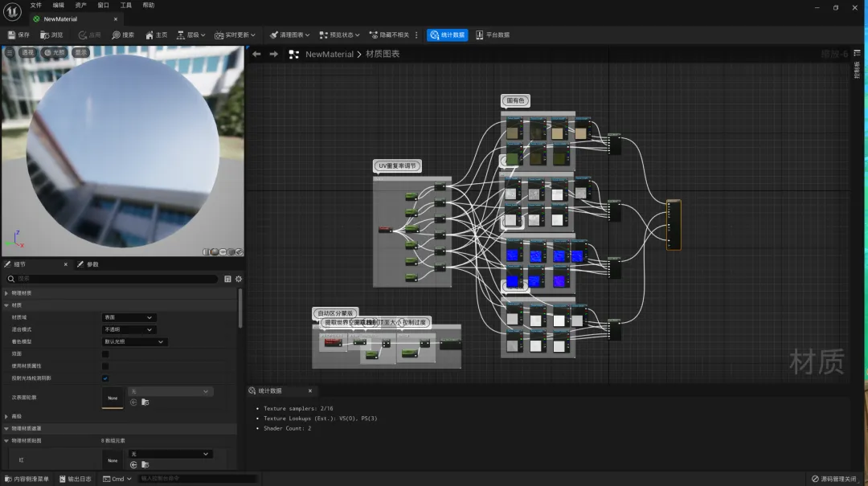Open the 文件 (File) menu

point(35,6)
